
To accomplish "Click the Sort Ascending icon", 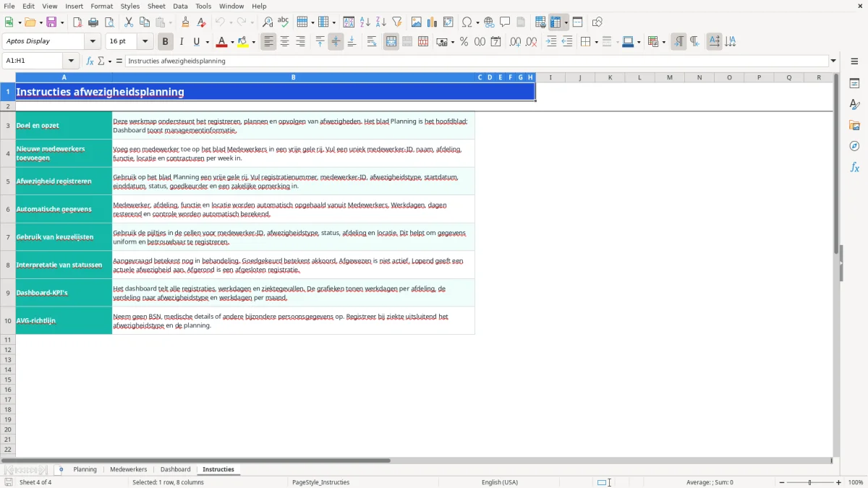I will click(365, 22).
